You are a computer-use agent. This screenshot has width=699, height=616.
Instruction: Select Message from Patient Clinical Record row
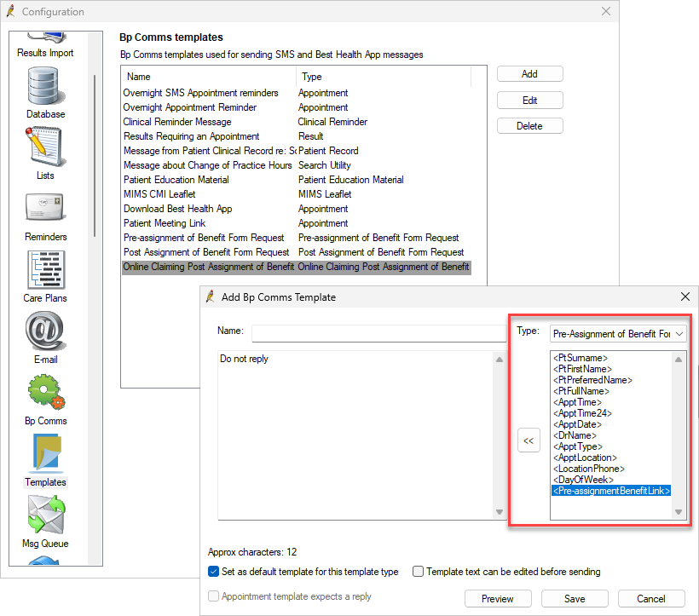(297, 151)
